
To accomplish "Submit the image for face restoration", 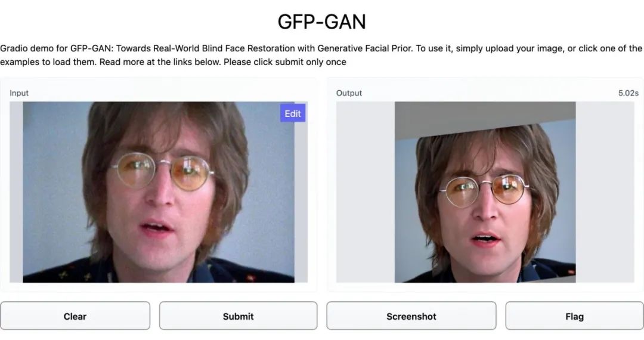I will click(x=238, y=316).
